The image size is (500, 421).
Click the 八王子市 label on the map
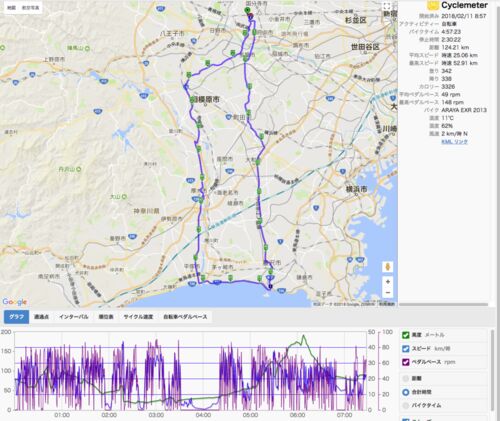[172, 34]
